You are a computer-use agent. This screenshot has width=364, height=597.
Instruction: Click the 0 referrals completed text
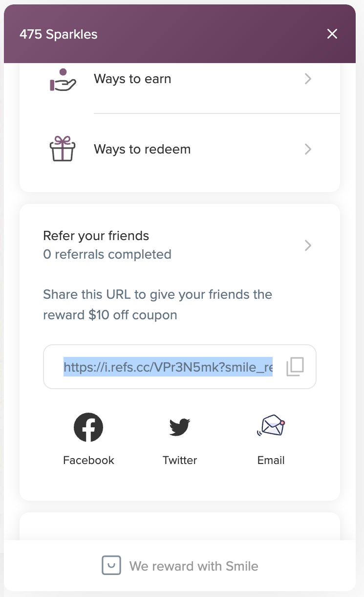(x=107, y=254)
